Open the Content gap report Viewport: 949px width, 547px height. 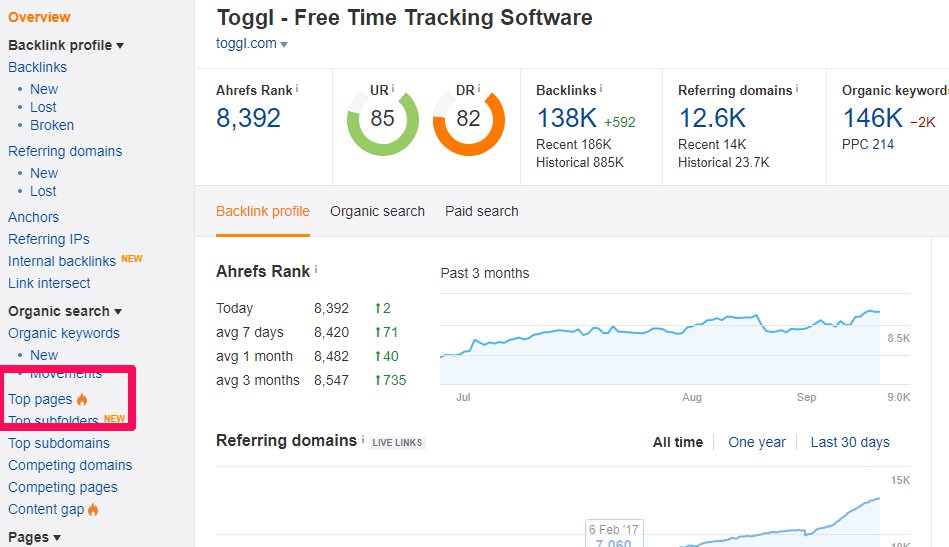point(46,509)
